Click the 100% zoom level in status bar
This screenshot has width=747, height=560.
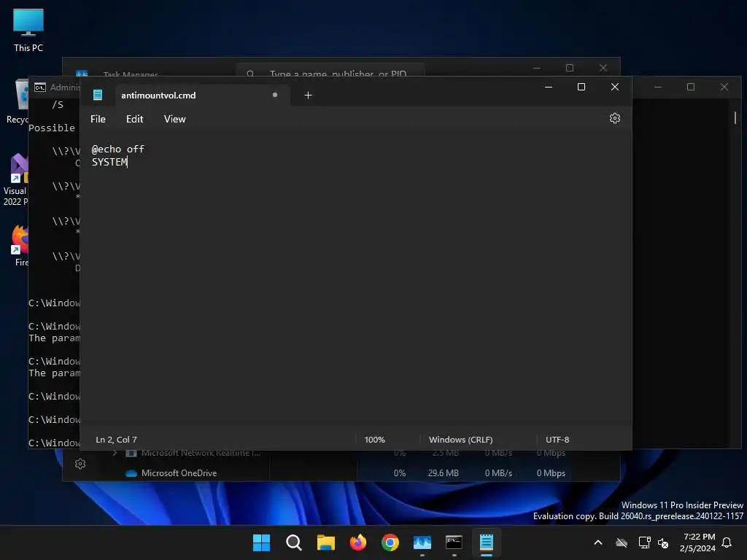point(374,440)
